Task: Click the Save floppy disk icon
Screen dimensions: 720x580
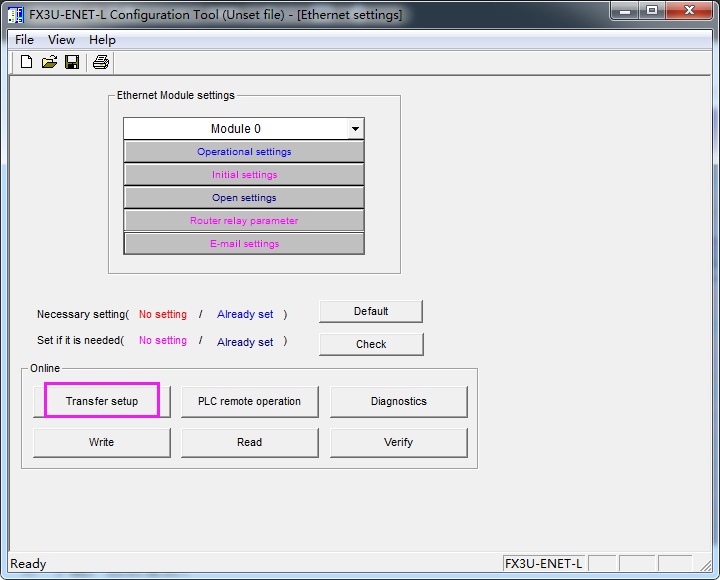Action: [72, 62]
